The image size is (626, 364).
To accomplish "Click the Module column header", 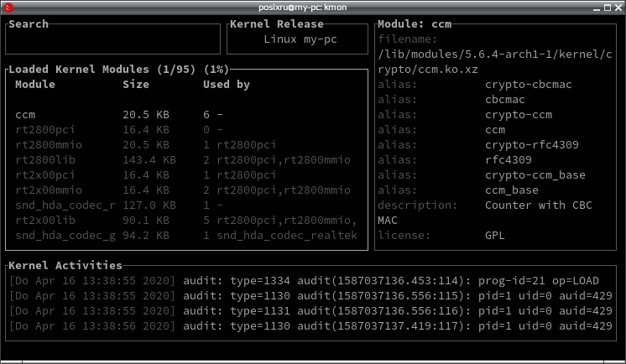I will click(35, 85).
